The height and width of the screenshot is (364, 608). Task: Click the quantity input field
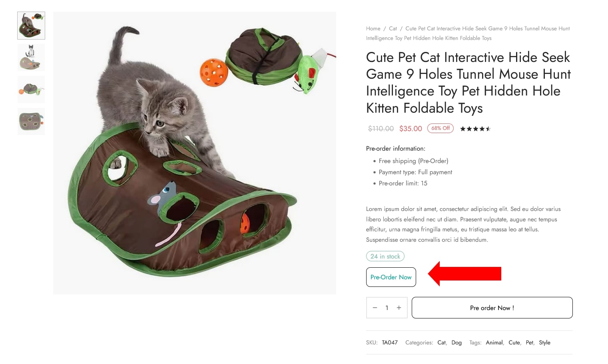click(387, 308)
